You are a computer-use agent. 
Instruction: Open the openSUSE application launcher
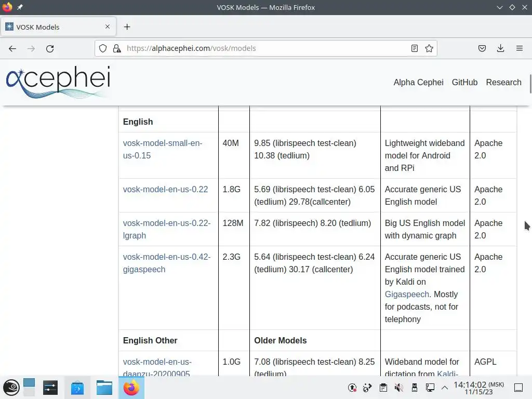pyautogui.click(x=11, y=388)
